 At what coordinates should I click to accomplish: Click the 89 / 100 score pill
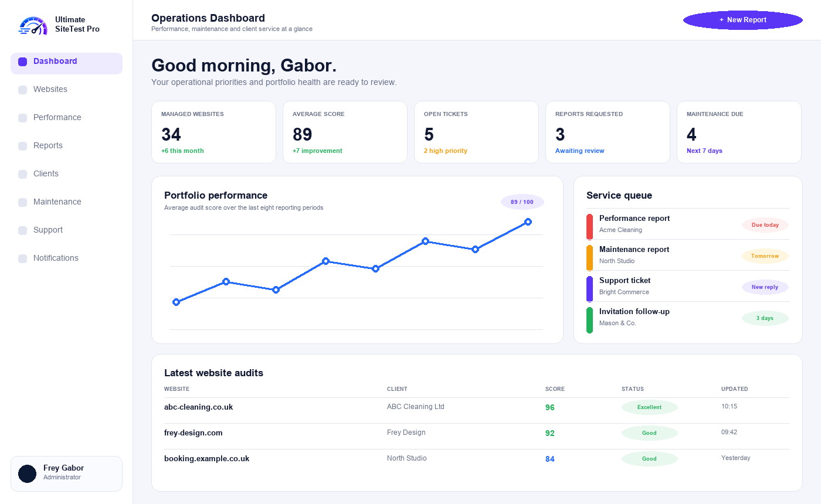click(x=523, y=202)
